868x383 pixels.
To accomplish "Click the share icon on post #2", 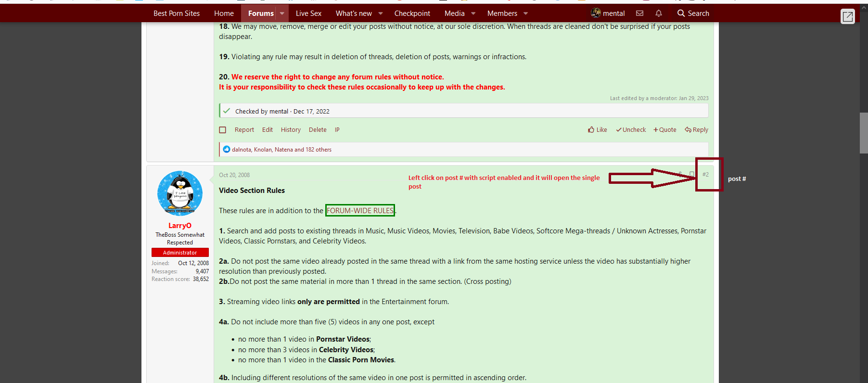I will point(679,174).
